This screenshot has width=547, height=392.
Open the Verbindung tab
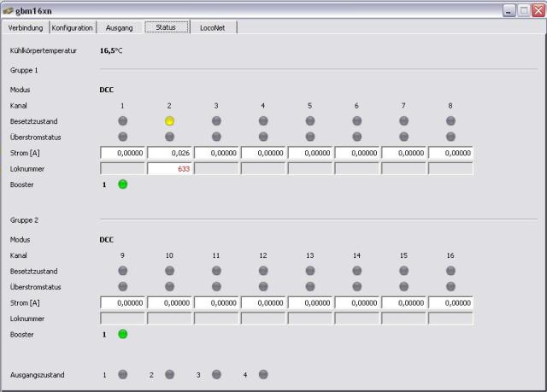point(26,27)
